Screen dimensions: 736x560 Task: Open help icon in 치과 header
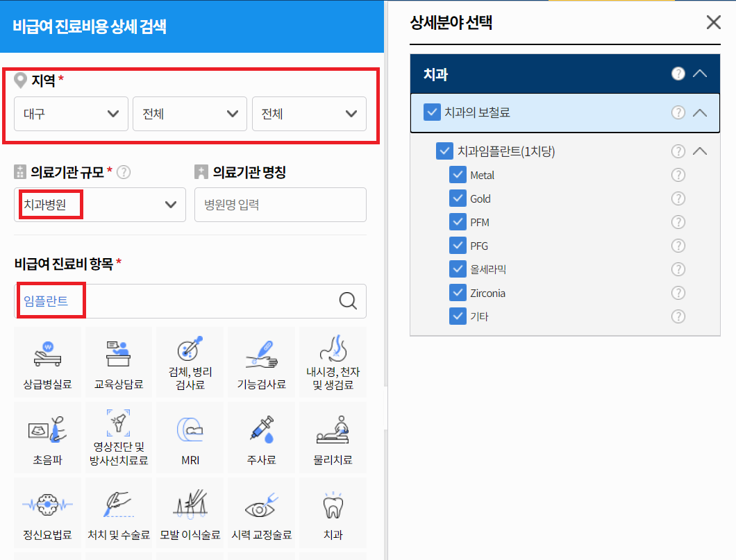click(678, 74)
